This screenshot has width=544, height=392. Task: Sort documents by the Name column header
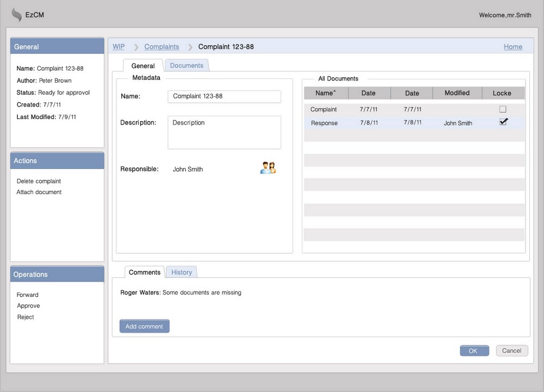(x=325, y=93)
